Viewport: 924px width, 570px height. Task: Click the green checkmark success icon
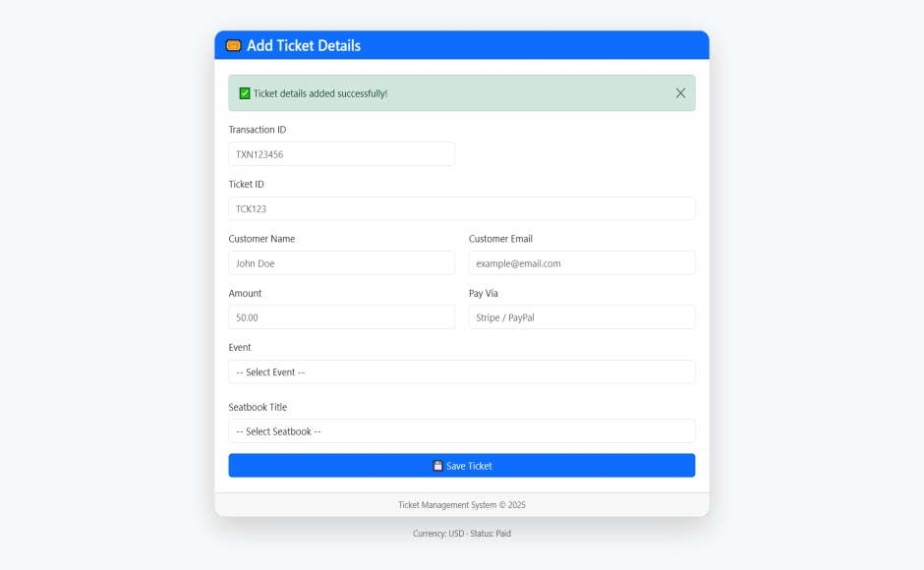245,93
